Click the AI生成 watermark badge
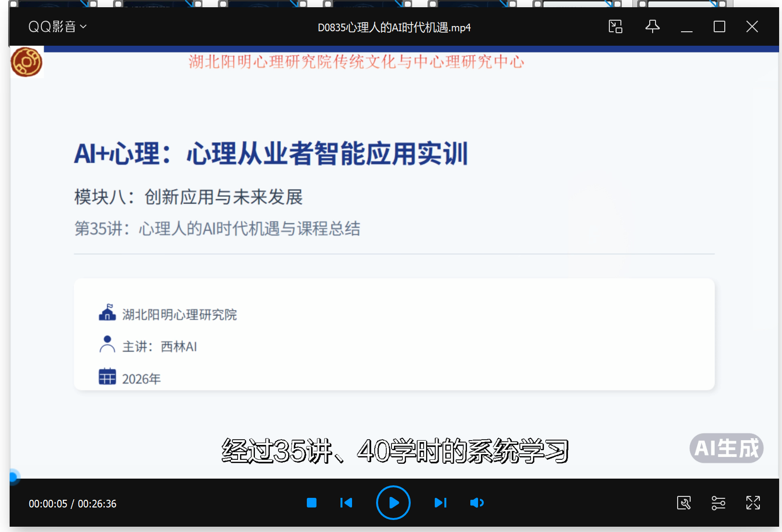 point(726,448)
